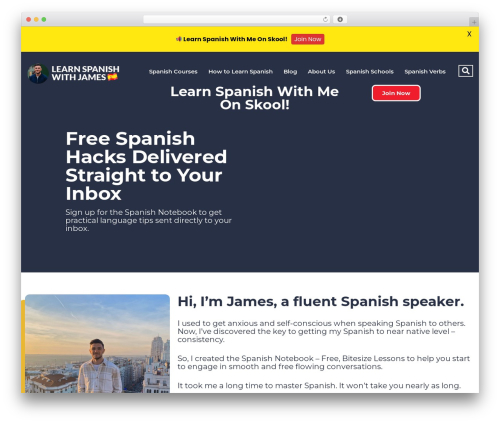Click the photo of James on the rooftop
The width and height of the screenshot is (500, 423).
[97, 343]
